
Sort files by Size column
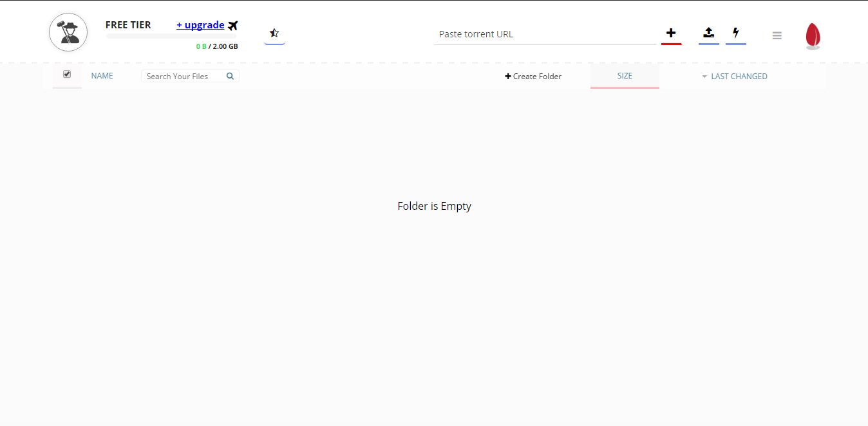click(625, 76)
